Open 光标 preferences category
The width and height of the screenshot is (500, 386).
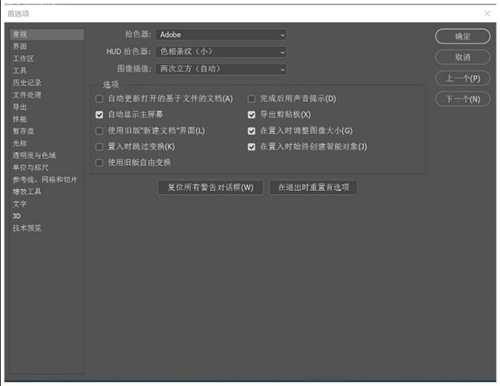point(20,143)
